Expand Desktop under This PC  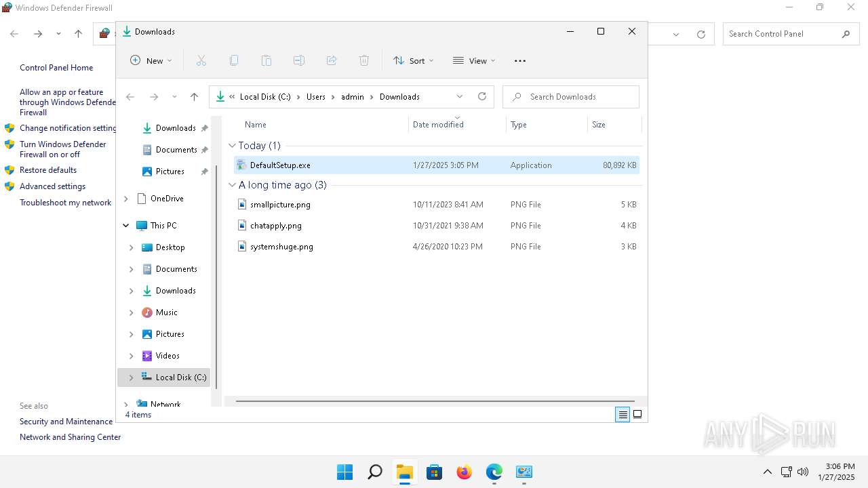coord(132,247)
